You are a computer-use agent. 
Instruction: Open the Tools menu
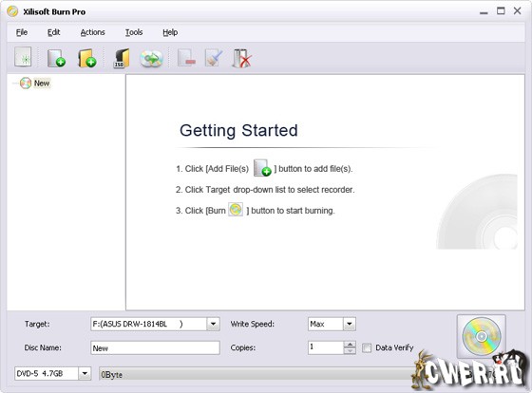click(134, 32)
